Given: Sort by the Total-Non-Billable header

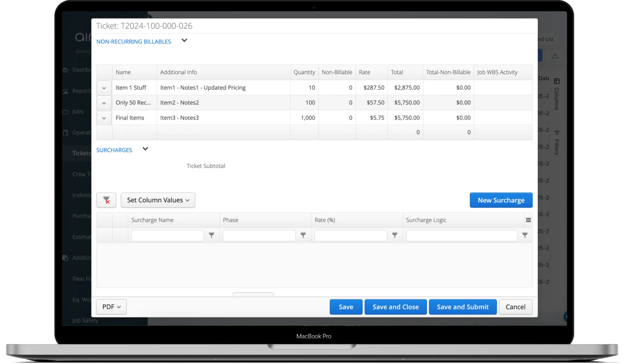Looking at the screenshot, I should [448, 72].
